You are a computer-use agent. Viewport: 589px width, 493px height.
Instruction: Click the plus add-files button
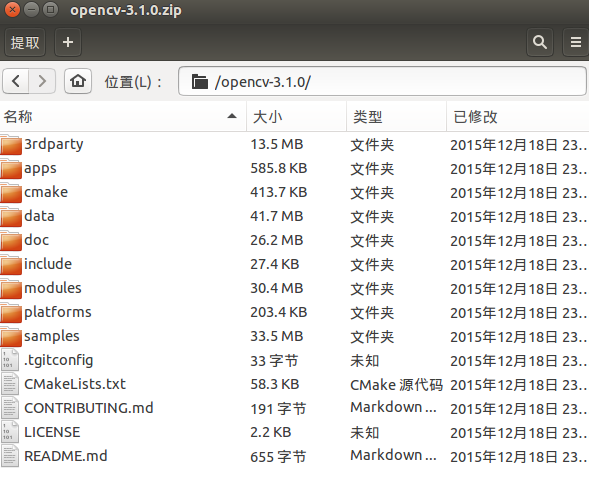(x=68, y=42)
